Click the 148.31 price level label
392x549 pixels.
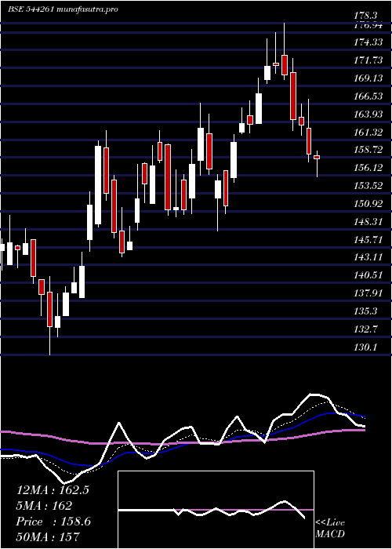pyautogui.click(x=368, y=222)
